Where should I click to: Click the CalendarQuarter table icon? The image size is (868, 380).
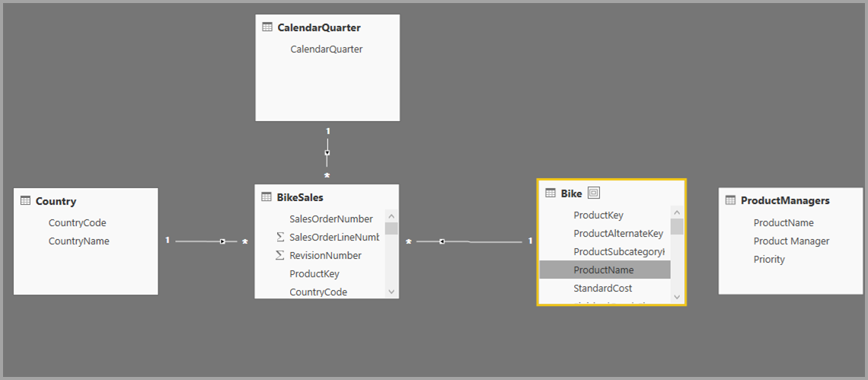click(267, 27)
